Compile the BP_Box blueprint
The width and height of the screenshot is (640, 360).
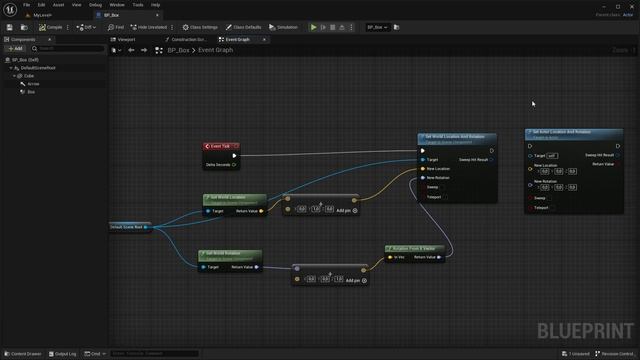(x=51, y=27)
